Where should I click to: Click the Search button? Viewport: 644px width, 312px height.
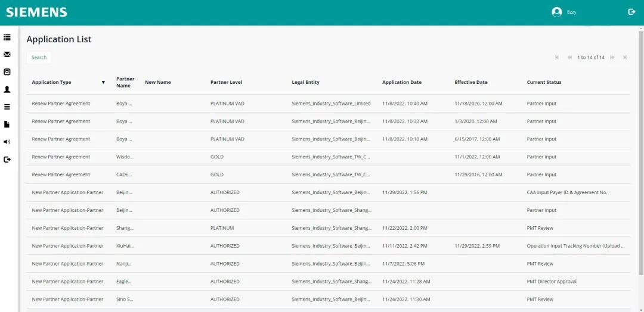click(39, 57)
